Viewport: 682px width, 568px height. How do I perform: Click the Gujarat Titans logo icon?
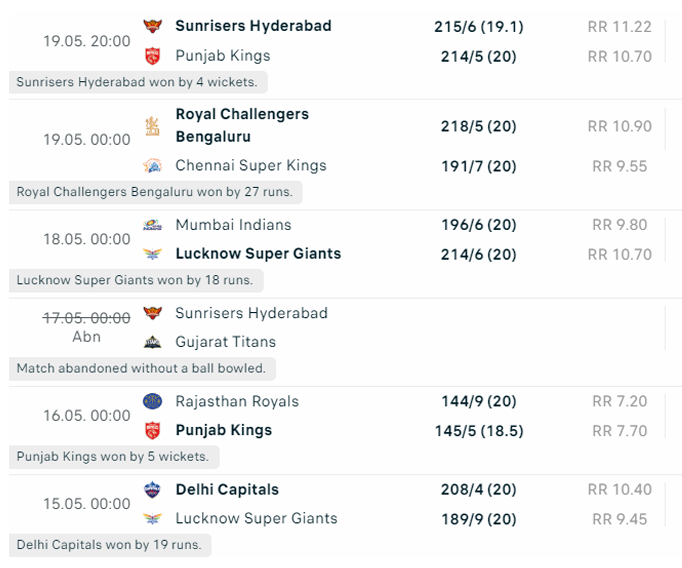click(152, 342)
